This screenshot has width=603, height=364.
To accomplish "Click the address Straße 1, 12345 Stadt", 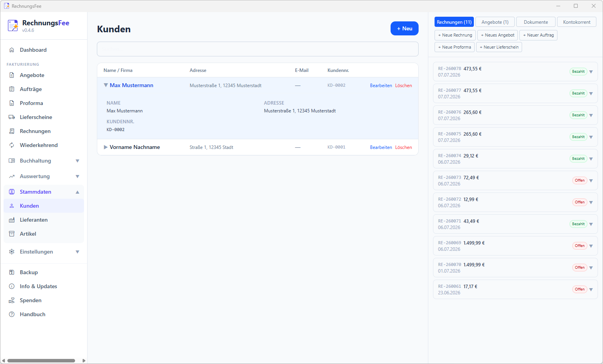I will (211, 147).
